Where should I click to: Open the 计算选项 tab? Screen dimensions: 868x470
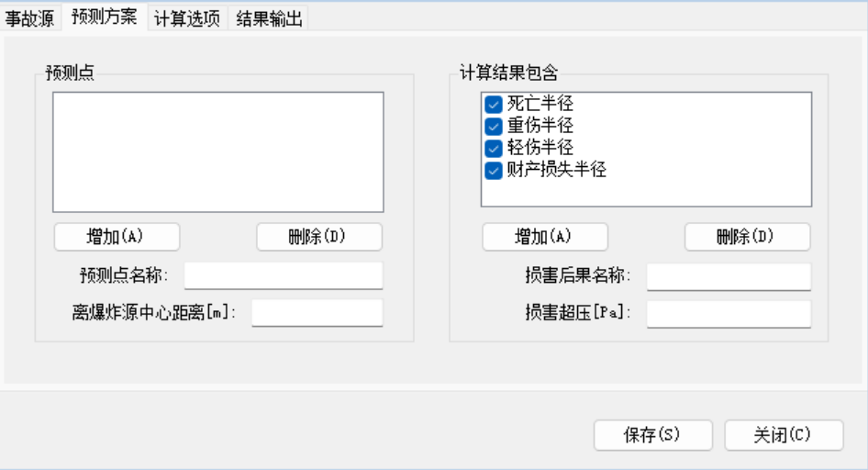click(186, 18)
